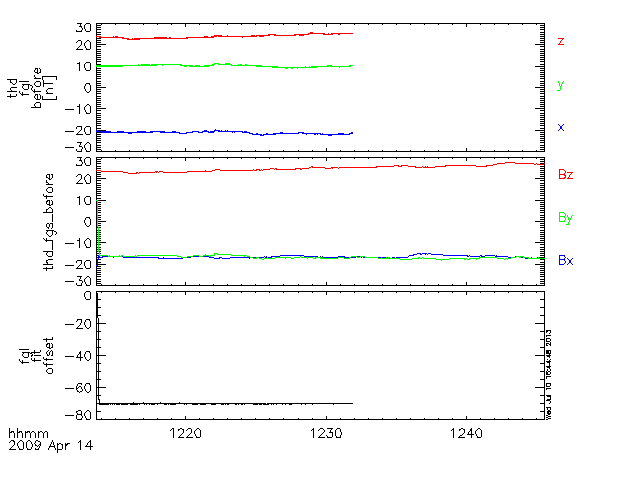This screenshot has width=640, height=480.
Task: Click the -10 tick label in thd_fgs_before panel
Action: [79, 243]
